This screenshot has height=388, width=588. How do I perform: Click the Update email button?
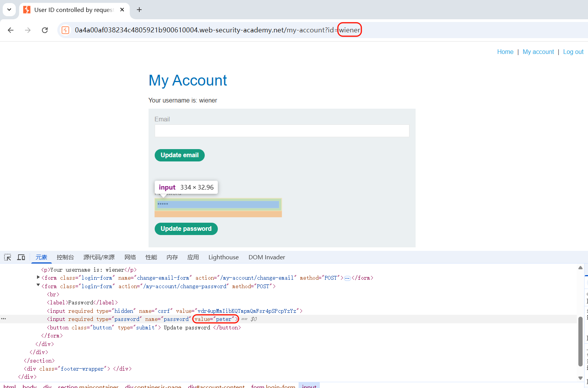click(x=179, y=155)
